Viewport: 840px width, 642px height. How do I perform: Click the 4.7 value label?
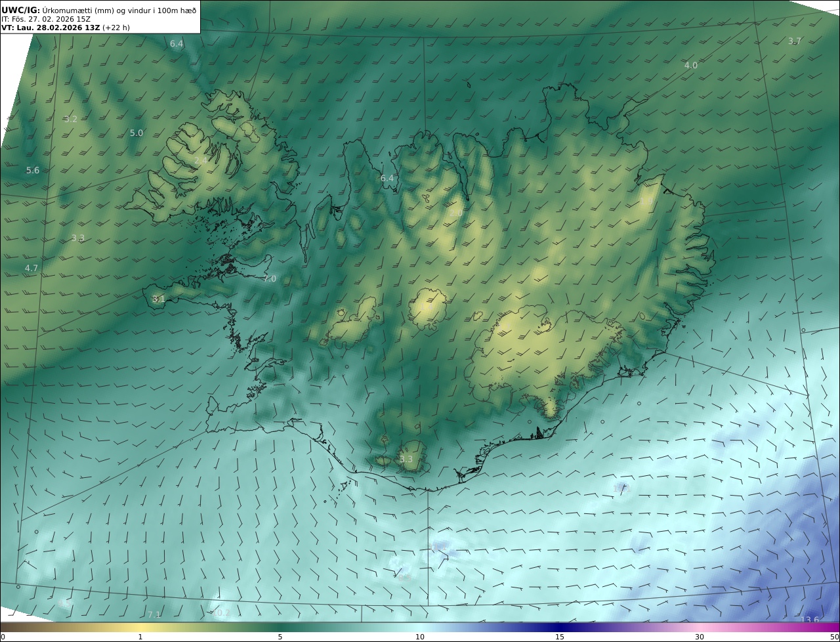pyautogui.click(x=31, y=268)
